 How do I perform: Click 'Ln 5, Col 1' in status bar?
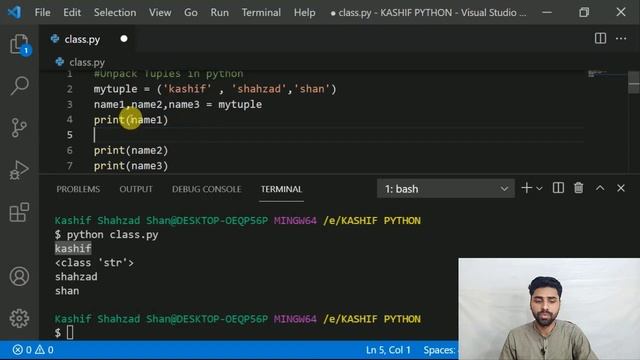(x=388, y=350)
